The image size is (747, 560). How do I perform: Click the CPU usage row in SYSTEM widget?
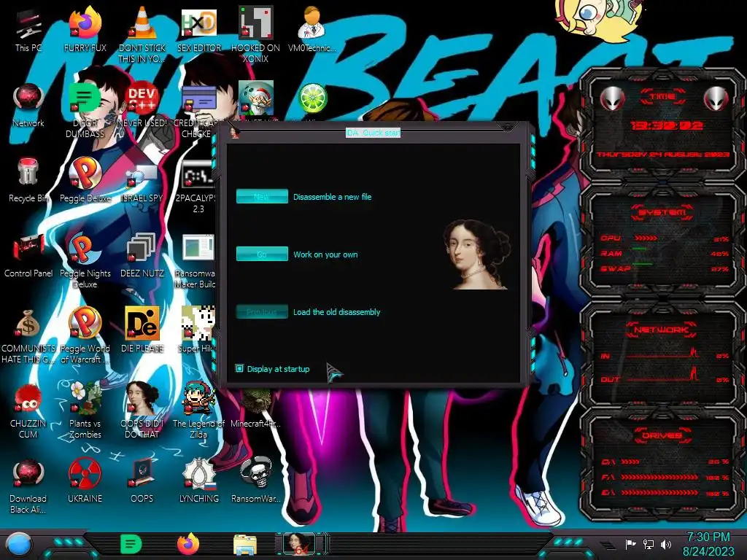point(664,238)
